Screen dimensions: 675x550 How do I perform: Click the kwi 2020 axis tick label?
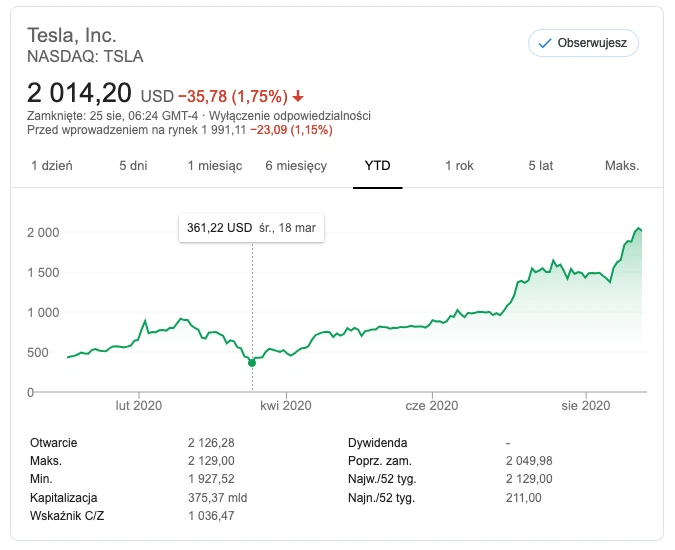286,405
